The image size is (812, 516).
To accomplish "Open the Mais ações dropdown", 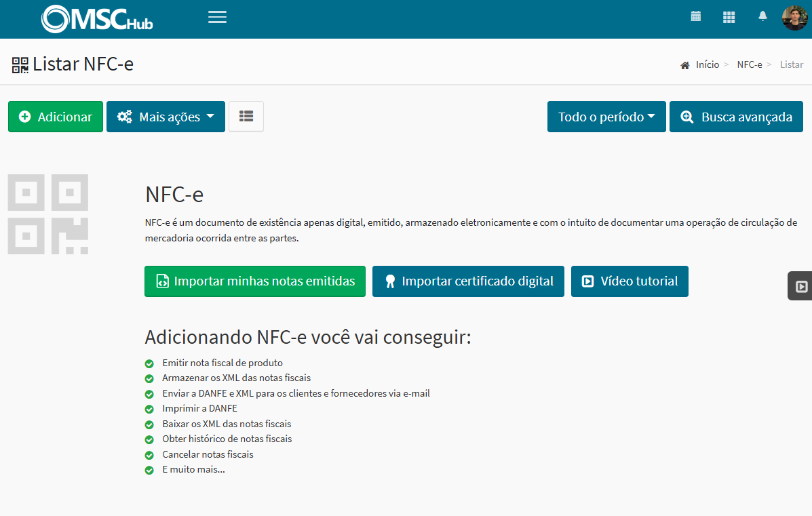I will [166, 116].
